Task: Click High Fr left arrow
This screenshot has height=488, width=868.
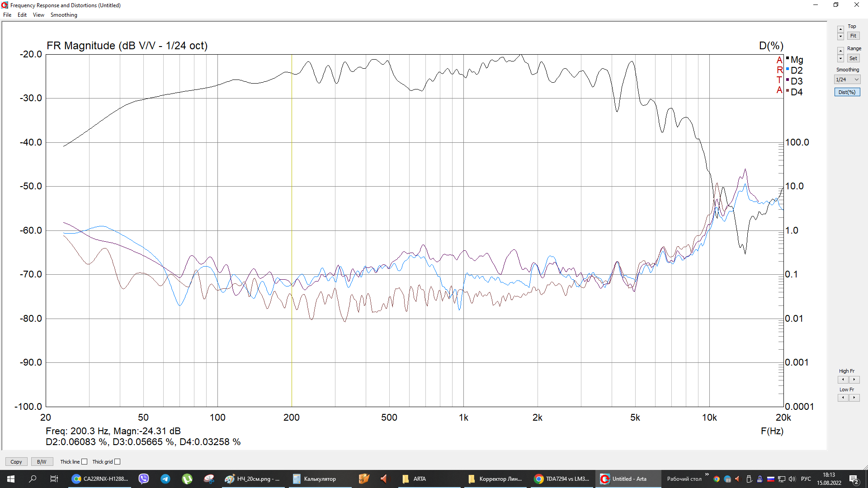Action: [x=843, y=380]
